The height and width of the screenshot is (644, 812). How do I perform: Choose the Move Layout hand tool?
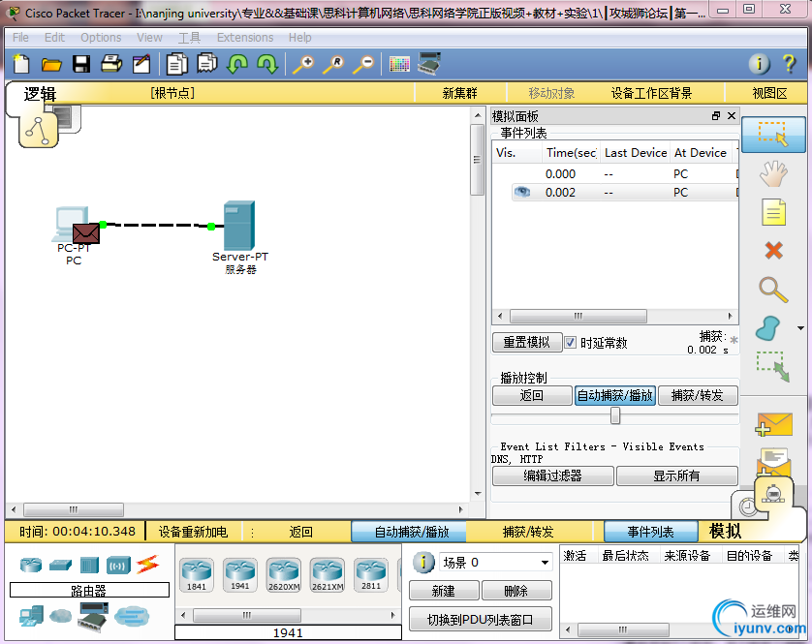[x=773, y=173]
